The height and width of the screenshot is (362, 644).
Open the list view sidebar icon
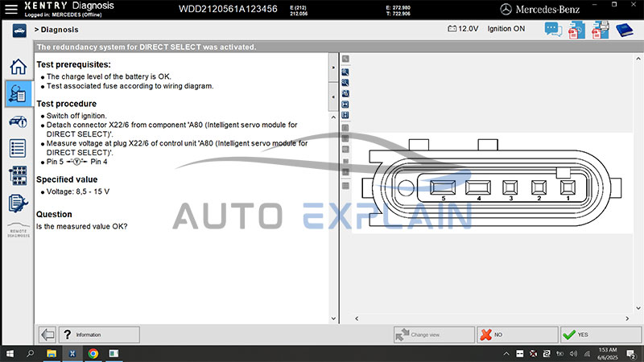[x=18, y=148]
